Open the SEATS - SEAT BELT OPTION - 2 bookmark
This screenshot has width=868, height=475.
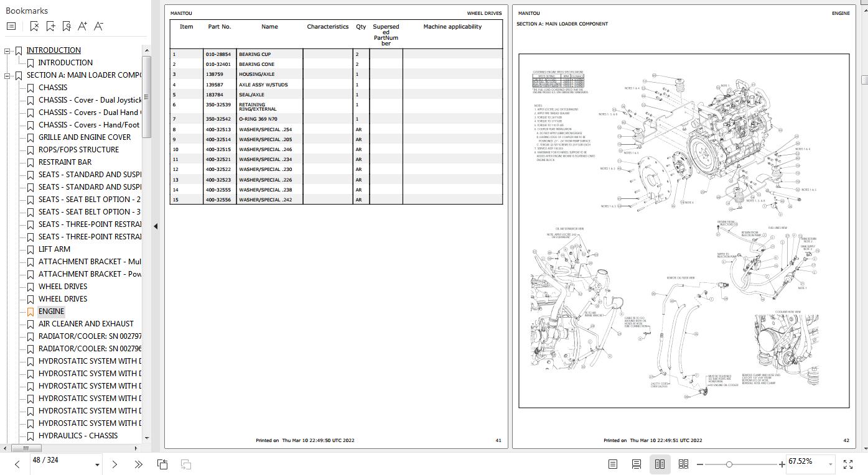(x=90, y=200)
